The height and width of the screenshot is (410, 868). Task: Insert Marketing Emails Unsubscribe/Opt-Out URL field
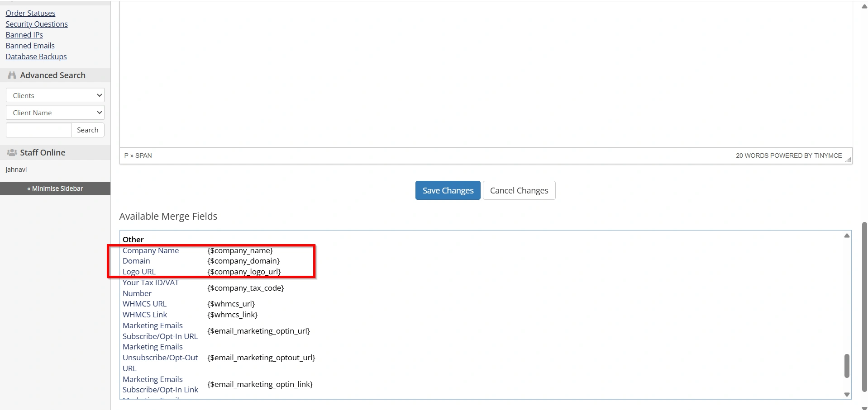(x=160, y=358)
